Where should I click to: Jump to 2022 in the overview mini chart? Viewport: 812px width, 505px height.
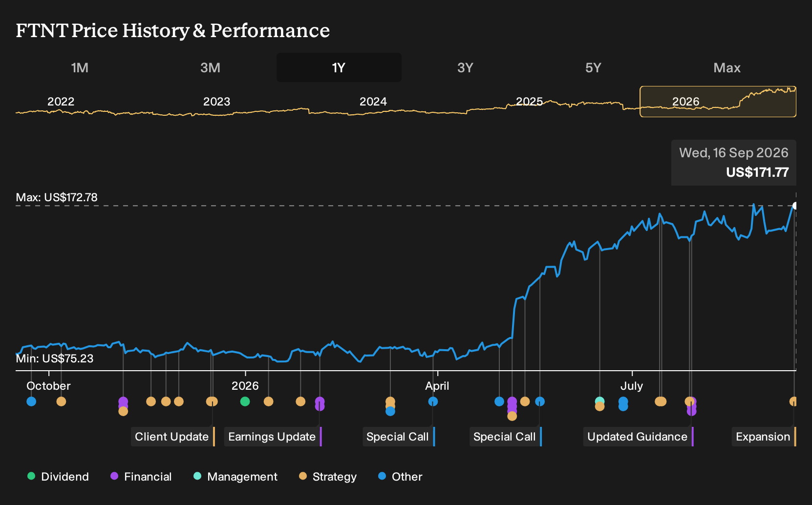[61, 102]
